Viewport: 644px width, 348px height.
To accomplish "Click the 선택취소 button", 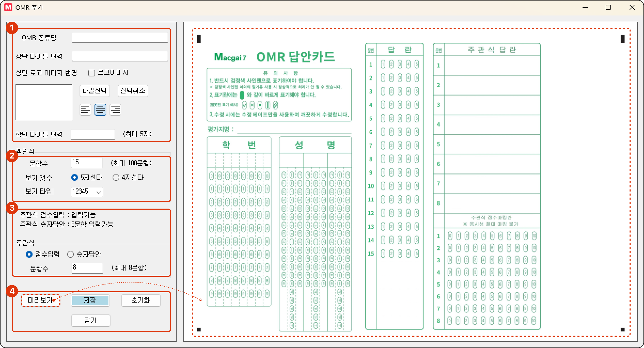I will (133, 91).
